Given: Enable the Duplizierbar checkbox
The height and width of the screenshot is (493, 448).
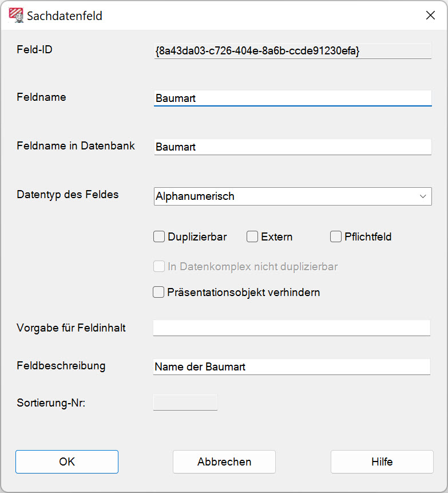Looking at the screenshot, I should [x=159, y=237].
